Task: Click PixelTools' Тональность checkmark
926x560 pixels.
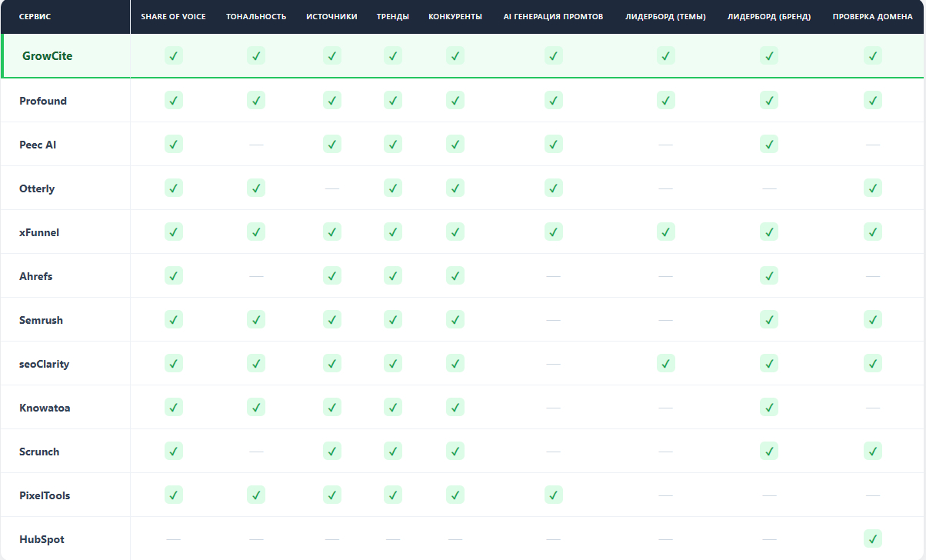Action: point(256,495)
